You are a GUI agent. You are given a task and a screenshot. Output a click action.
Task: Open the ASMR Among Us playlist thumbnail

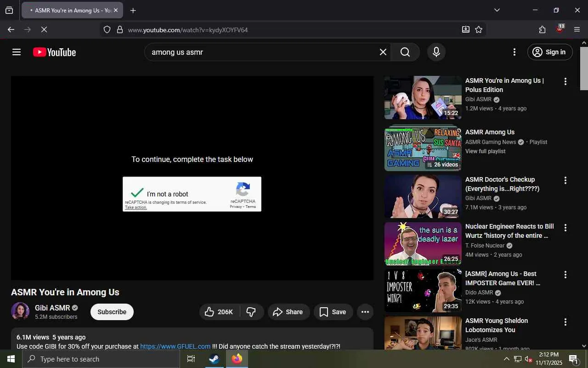[x=423, y=148]
